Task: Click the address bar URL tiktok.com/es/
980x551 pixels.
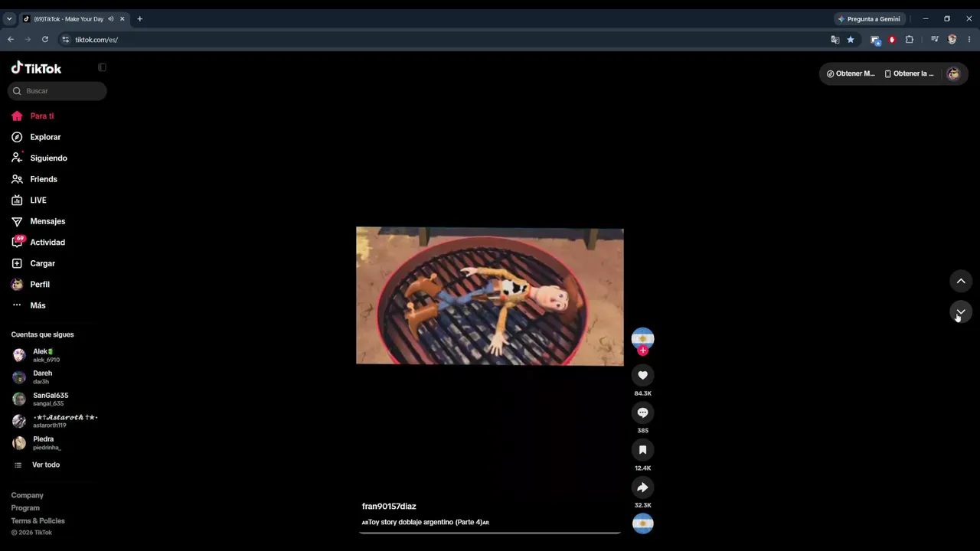Action: [96, 40]
